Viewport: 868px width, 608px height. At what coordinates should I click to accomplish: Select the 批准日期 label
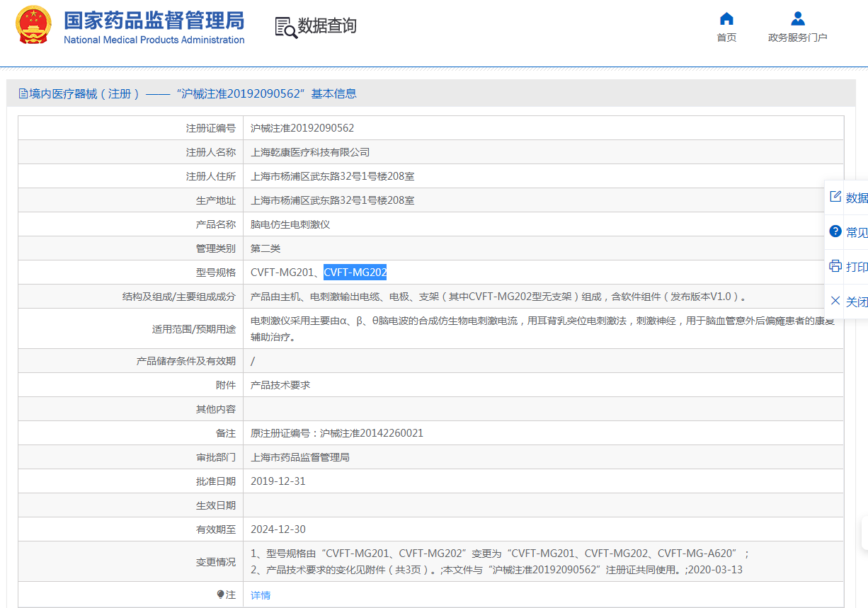[x=215, y=481]
